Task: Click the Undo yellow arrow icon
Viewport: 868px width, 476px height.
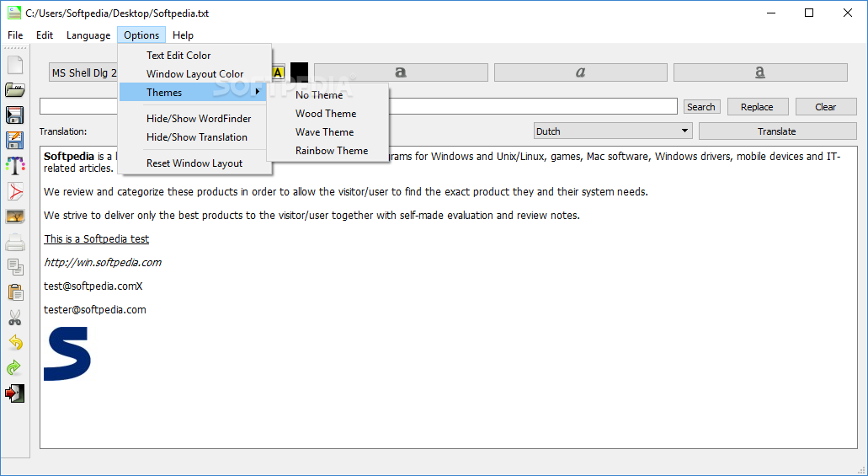Action: coord(15,342)
